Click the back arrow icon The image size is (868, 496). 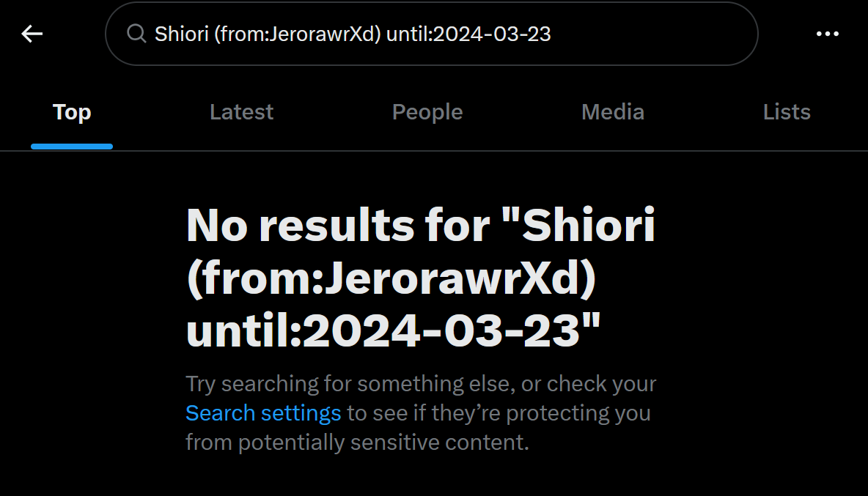tap(32, 34)
